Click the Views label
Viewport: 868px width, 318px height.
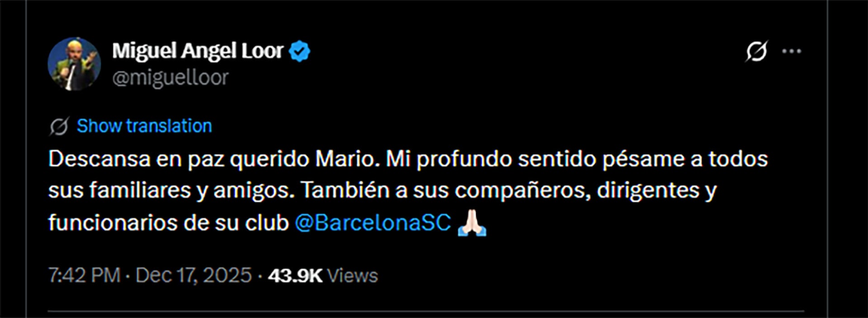(x=352, y=276)
